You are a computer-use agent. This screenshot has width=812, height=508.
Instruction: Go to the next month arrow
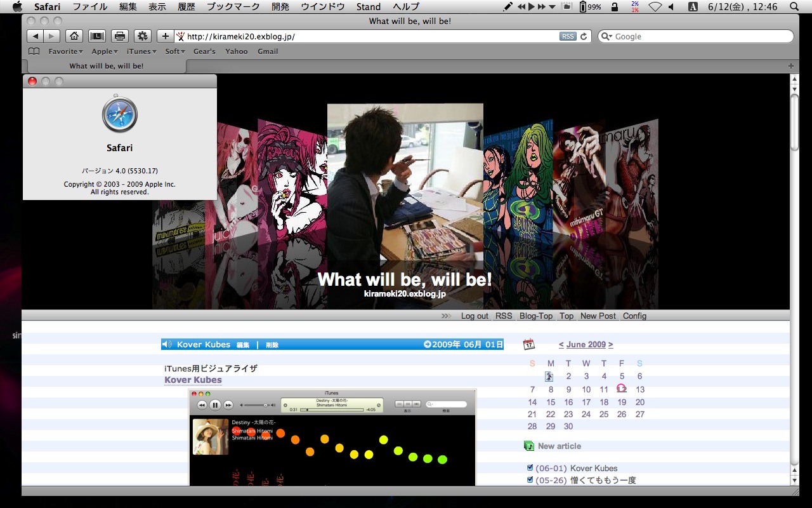(610, 344)
